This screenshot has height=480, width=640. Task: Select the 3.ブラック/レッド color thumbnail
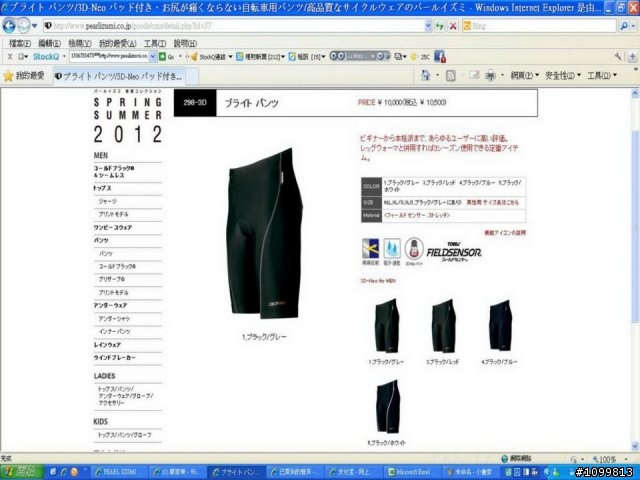click(443, 326)
